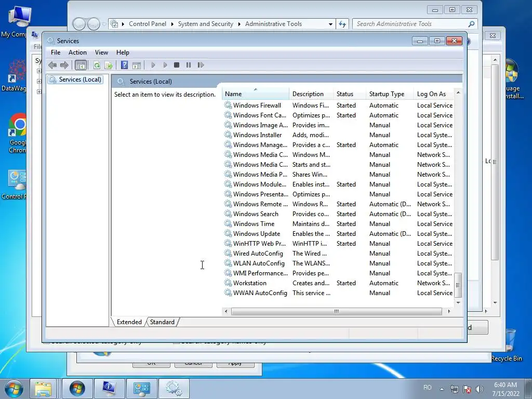The height and width of the screenshot is (399, 532).
Task: Sort by the Startup Type column header
Action: click(390, 94)
